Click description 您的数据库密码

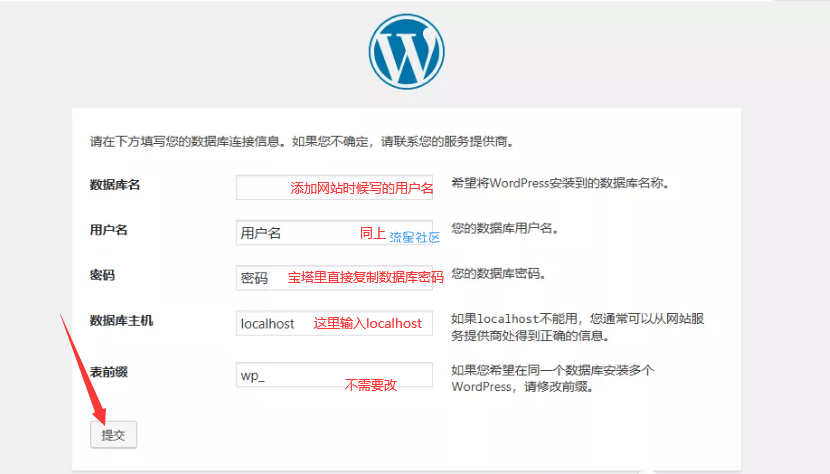click(x=499, y=273)
